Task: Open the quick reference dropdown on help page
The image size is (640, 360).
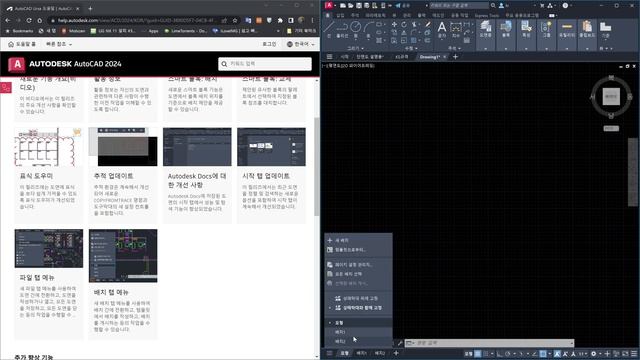Action: point(59,44)
